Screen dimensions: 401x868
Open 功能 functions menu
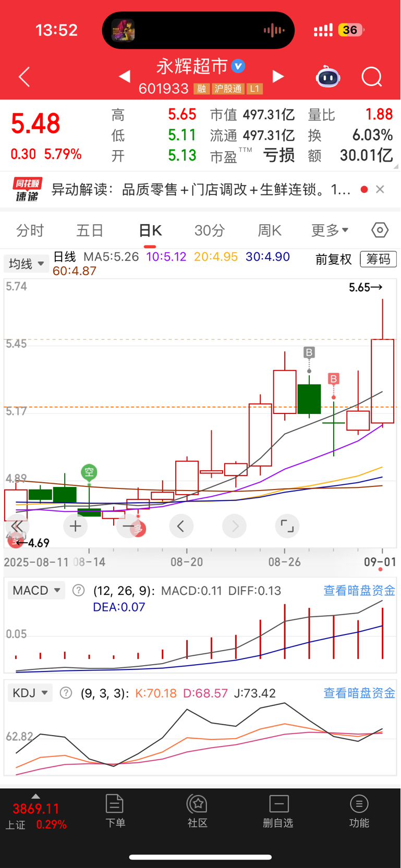click(359, 811)
